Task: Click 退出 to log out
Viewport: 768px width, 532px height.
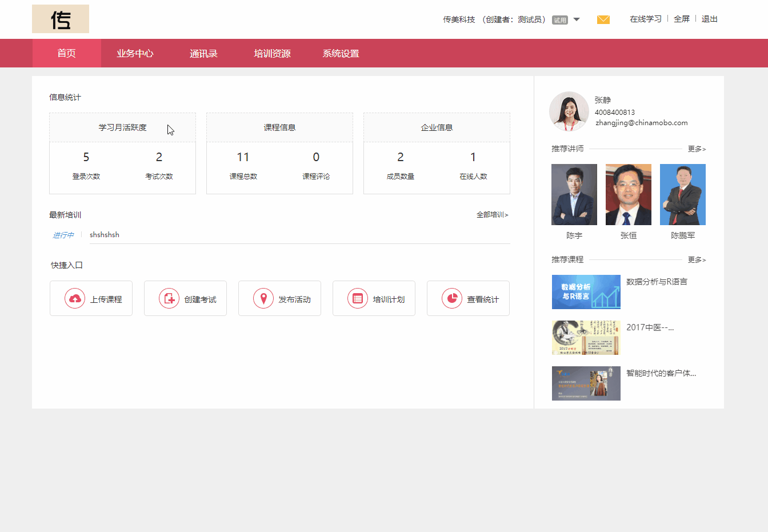Action: [x=710, y=19]
